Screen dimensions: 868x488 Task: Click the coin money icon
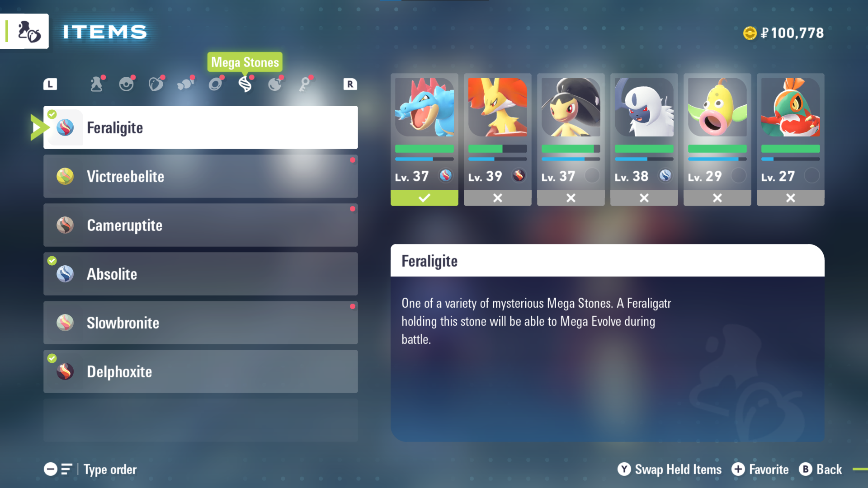coord(750,33)
